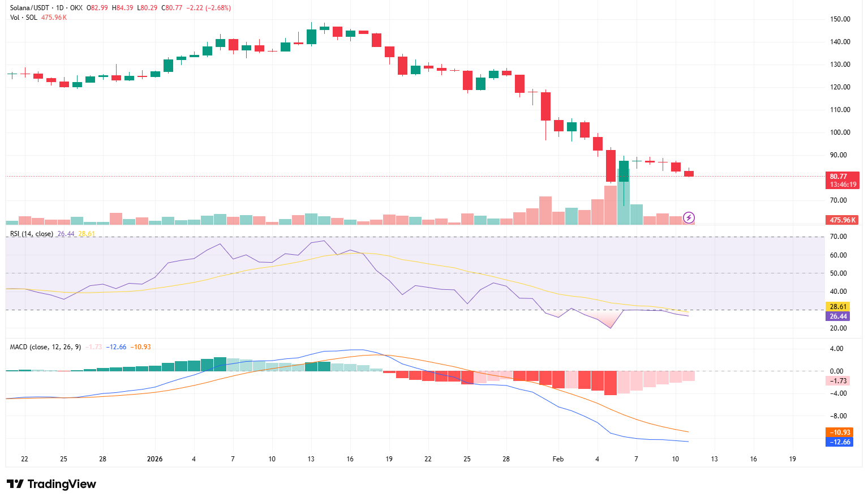Click the 475.96K volume axis label

tap(841, 219)
